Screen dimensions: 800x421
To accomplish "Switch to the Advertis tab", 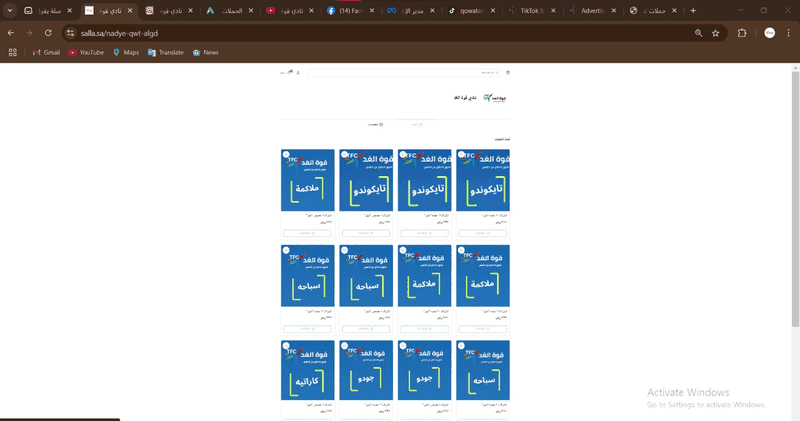I will [593, 10].
